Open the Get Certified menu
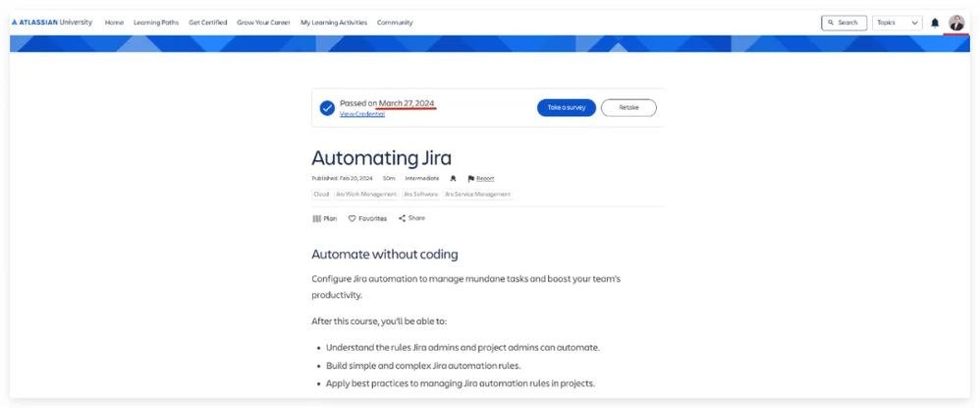The height and width of the screenshot is (408, 980). 208,23
